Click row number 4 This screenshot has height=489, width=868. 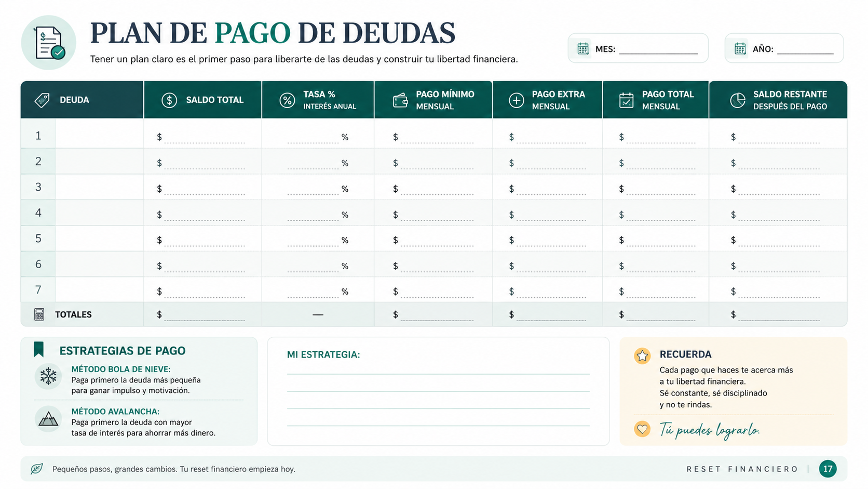tap(38, 213)
